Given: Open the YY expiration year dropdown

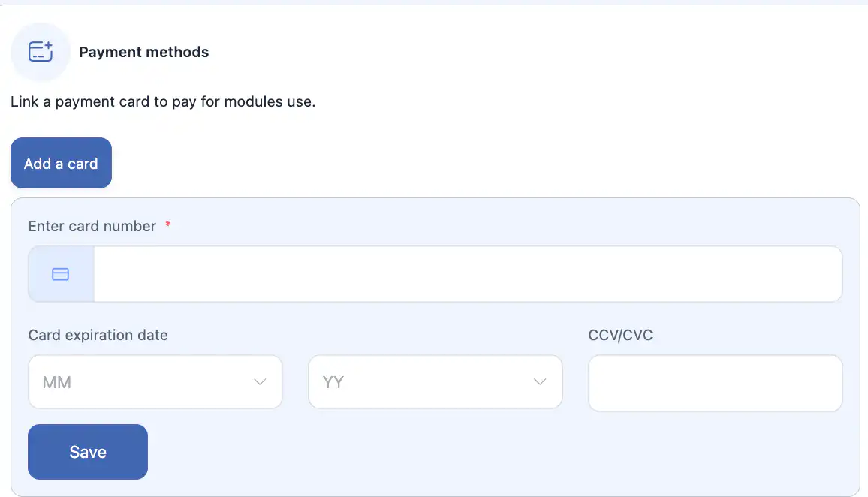Looking at the screenshot, I should 435,382.
